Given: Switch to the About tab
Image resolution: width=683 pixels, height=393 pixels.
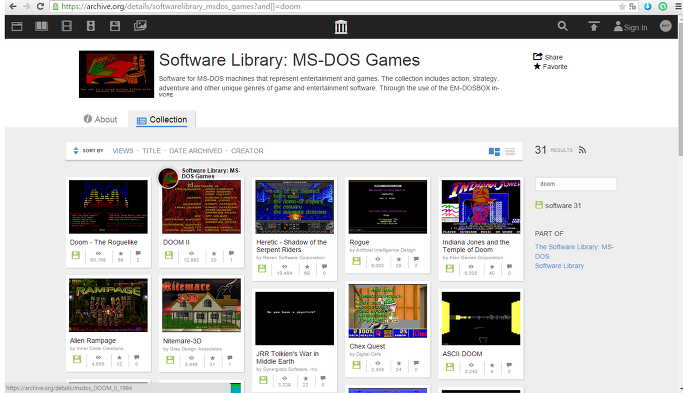Looking at the screenshot, I should click(100, 119).
